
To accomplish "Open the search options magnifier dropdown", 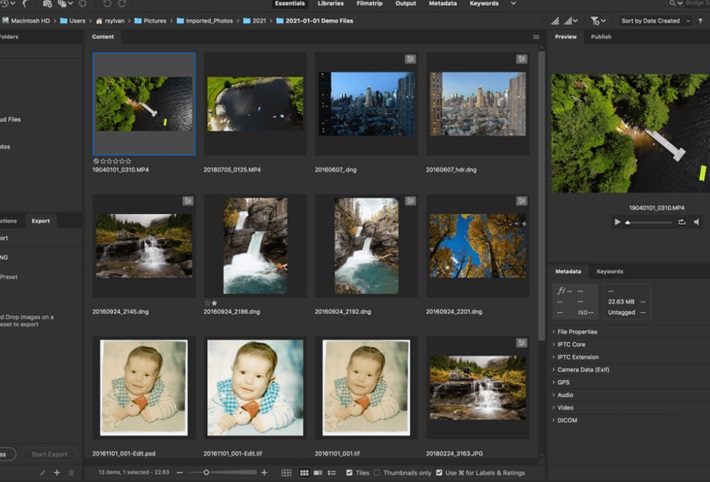I will 676,3.
